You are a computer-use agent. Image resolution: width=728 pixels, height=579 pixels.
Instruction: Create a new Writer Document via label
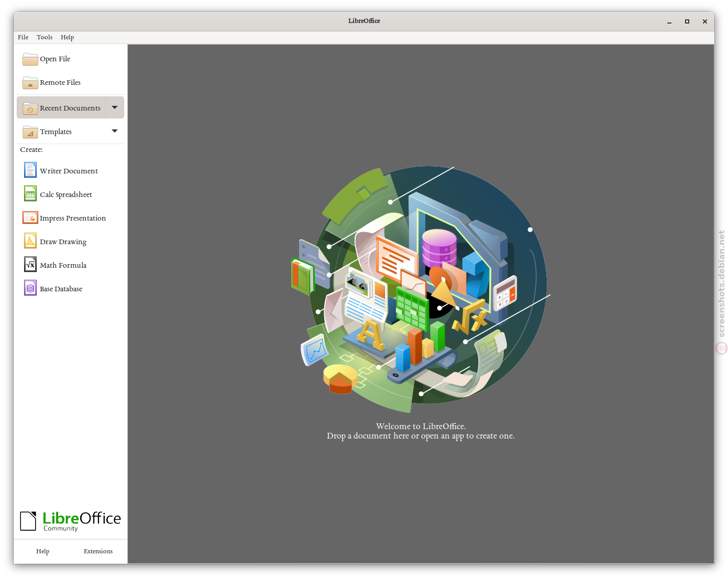pyautogui.click(x=69, y=171)
